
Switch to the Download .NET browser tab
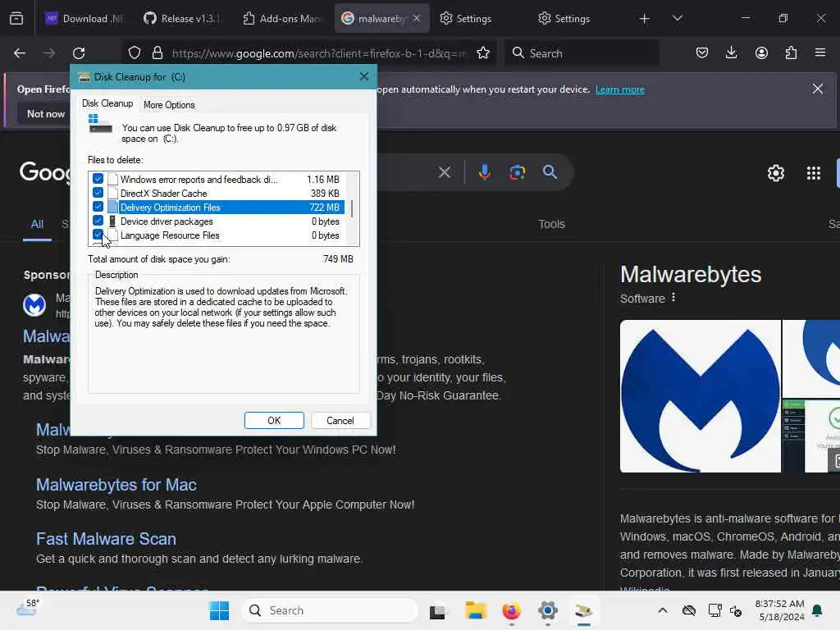pyautogui.click(x=83, y=19)
